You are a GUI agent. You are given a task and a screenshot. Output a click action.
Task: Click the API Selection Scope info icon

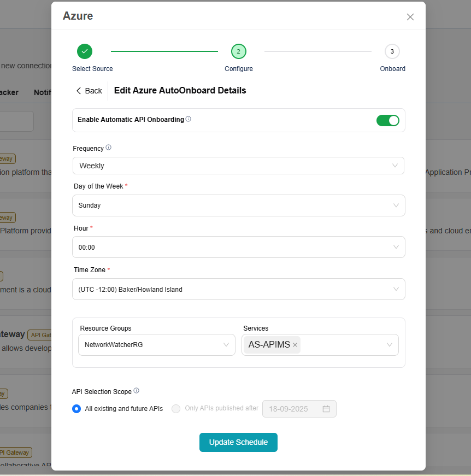[x=137, y=391]
